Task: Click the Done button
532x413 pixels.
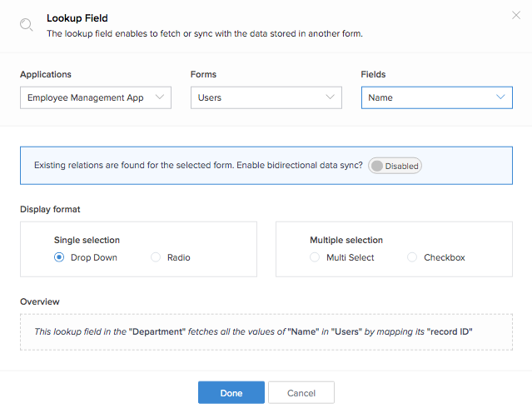Action: [x=231, y=393]
